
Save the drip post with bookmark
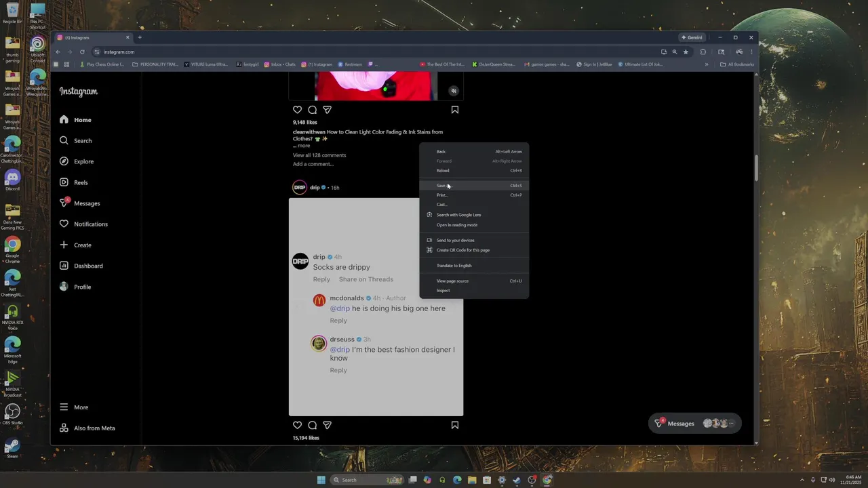coord(455,425)
